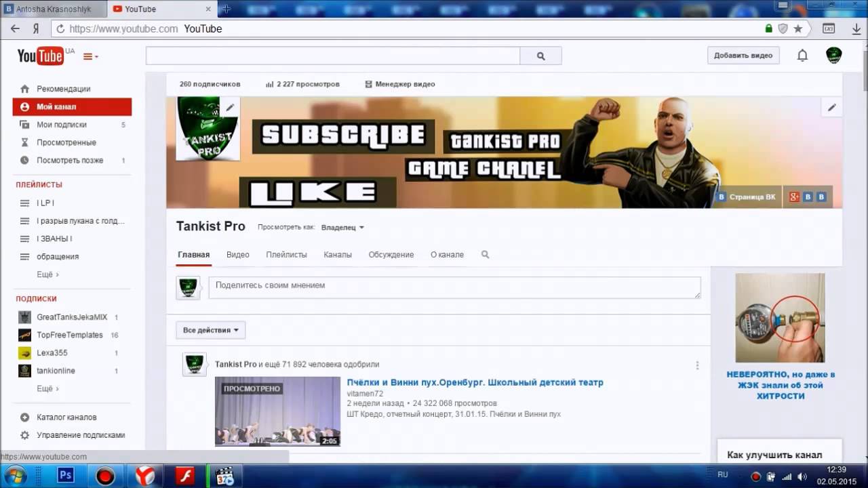Edit channel avatar pencil icon
Screen dimensions: 868x488
[x=230, y=107]
